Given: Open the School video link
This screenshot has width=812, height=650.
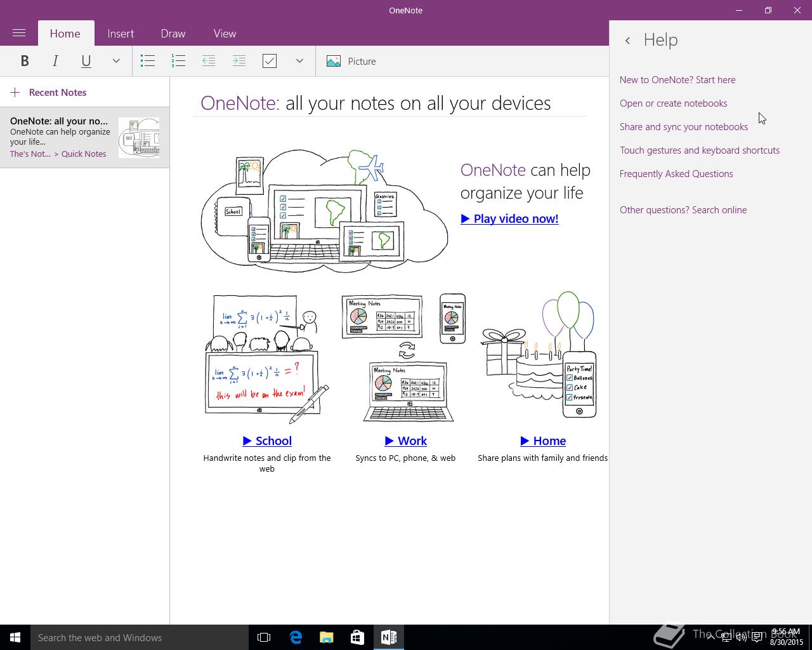Looking at the screenshot, I should click(267, 441).
